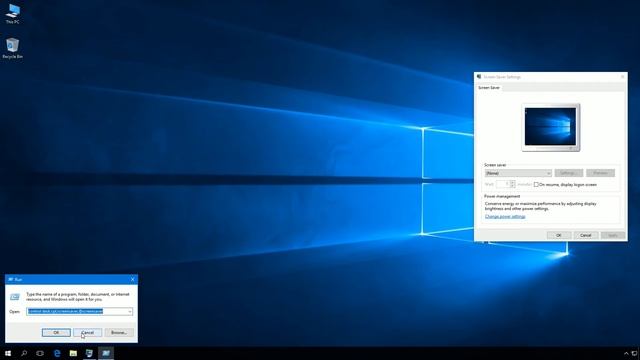Click OK in Run dialog
The image size is (640, 360).
point(56,332)
